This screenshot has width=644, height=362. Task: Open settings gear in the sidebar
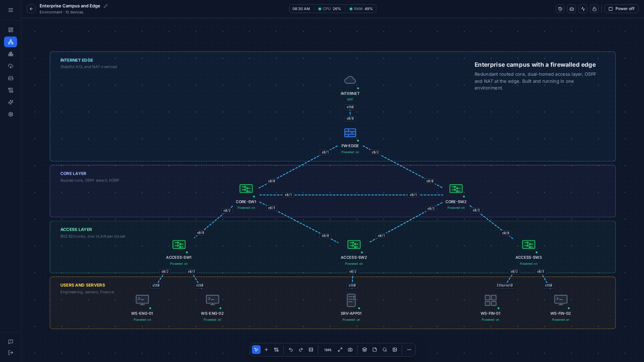[x=11, y=114]
